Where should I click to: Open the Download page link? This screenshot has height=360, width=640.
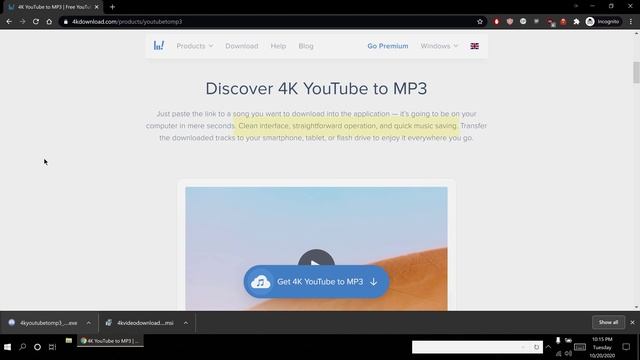pyautogui.click(x=242, y=46)
